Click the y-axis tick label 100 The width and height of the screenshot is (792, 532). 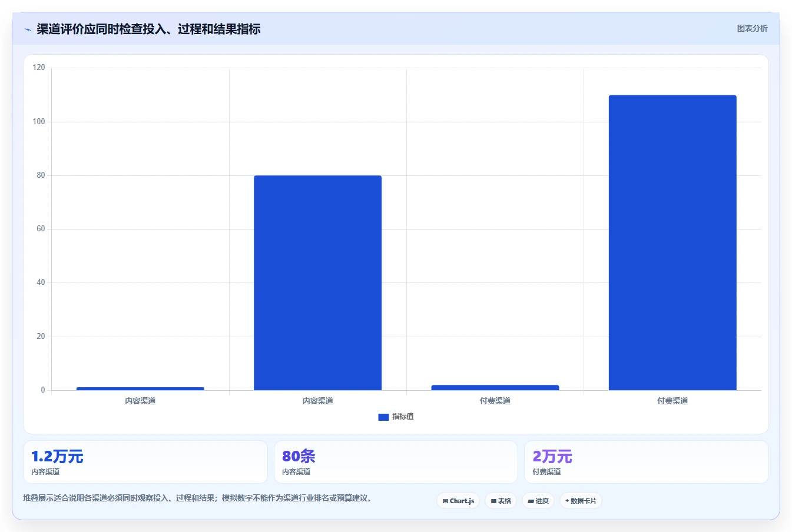[x=39, y=122]
